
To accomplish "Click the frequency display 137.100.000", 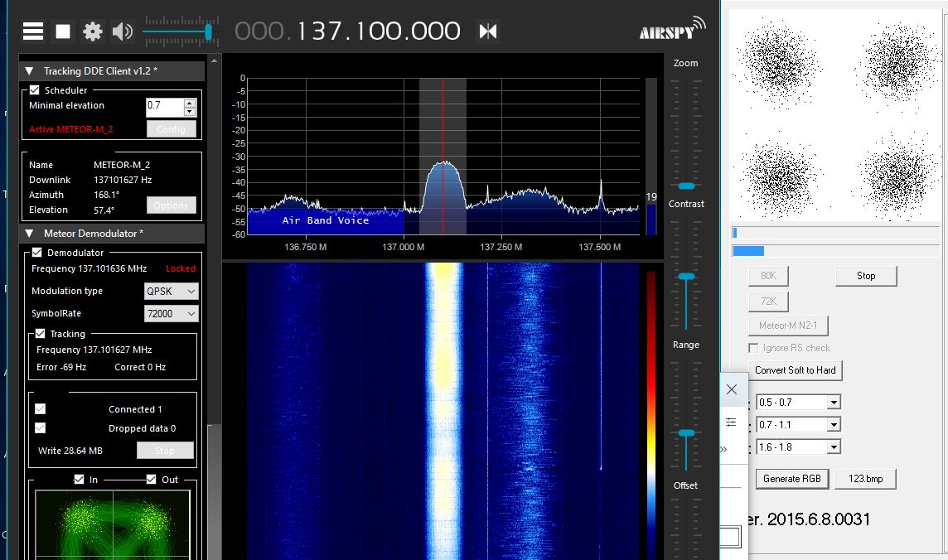I will point(348,31).
